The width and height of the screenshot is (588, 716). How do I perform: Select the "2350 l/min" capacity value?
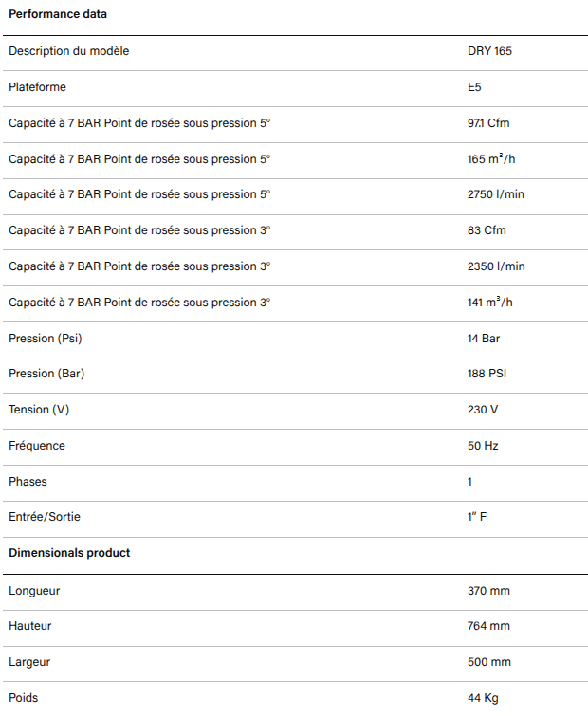(495, 266)
